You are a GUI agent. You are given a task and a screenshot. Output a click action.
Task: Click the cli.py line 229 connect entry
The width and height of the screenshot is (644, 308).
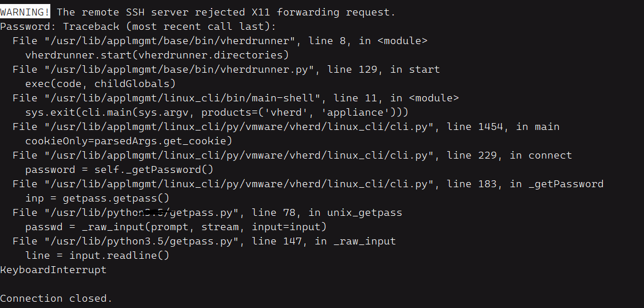click(x=292, y=155)
